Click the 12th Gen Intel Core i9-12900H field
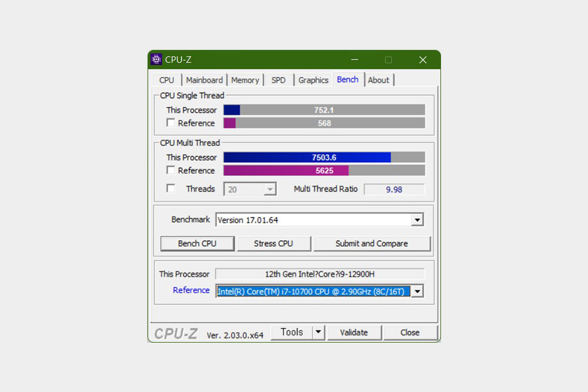This screenshot has height=392, width=588. tap(320, 274)
